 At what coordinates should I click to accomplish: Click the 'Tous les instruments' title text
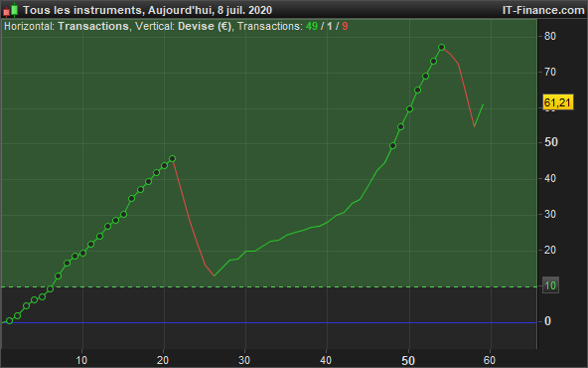point(82,10)
